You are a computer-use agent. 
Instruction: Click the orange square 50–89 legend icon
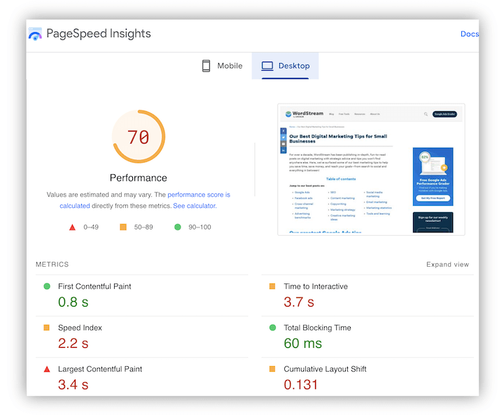click(x=123, y=227)
